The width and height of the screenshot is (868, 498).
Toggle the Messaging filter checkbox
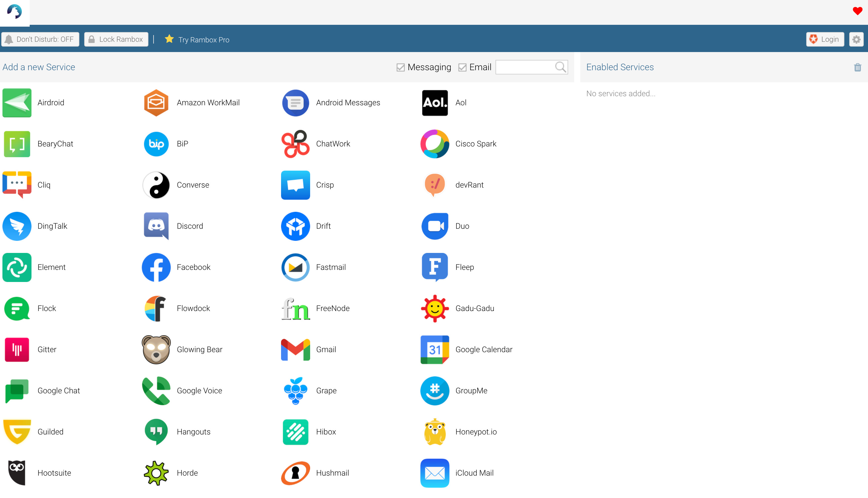coord(401,67)
